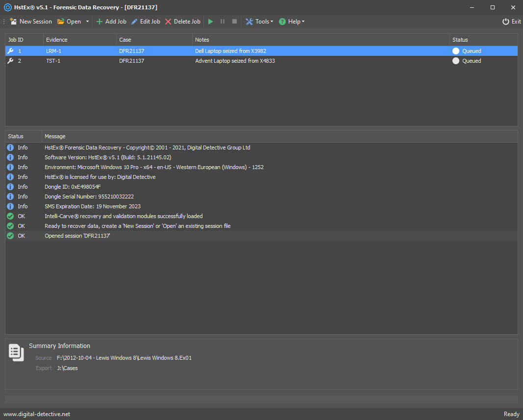Click the progress bar above the status bar

(x=261, y=399)
